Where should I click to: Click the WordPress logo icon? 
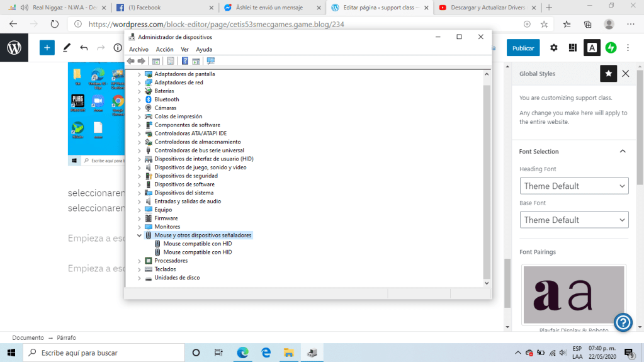14,48
